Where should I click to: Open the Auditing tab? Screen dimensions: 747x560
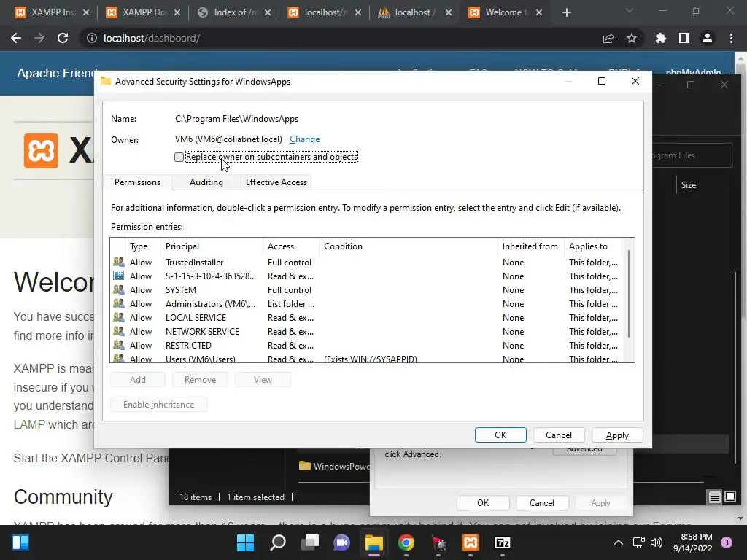click(x=206, y=182)
